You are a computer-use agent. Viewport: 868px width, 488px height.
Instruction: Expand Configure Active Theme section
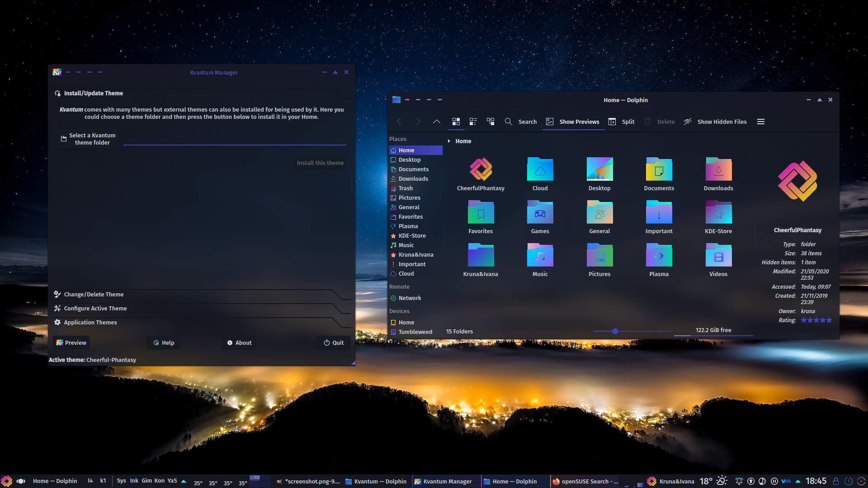tap(202, 308)
